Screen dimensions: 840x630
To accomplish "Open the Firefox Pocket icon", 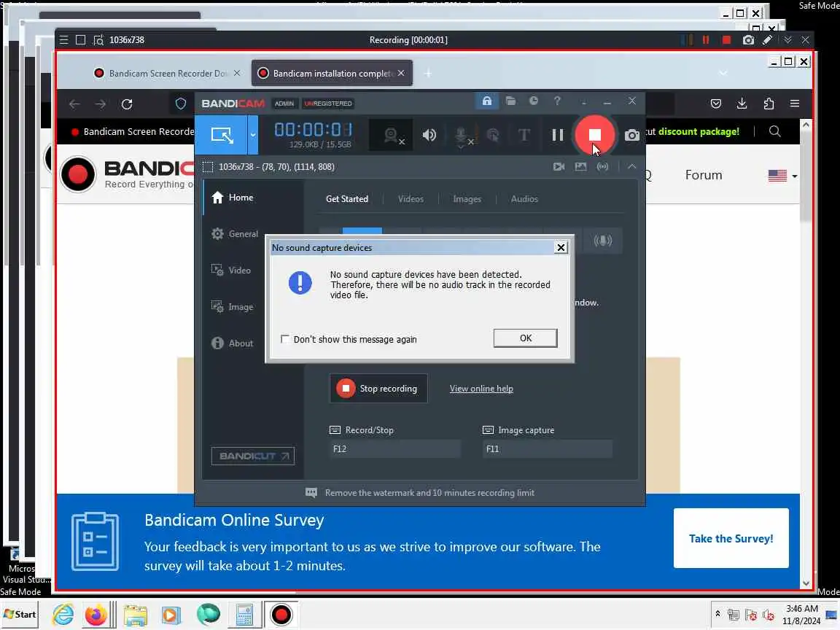I will (716, 104).
